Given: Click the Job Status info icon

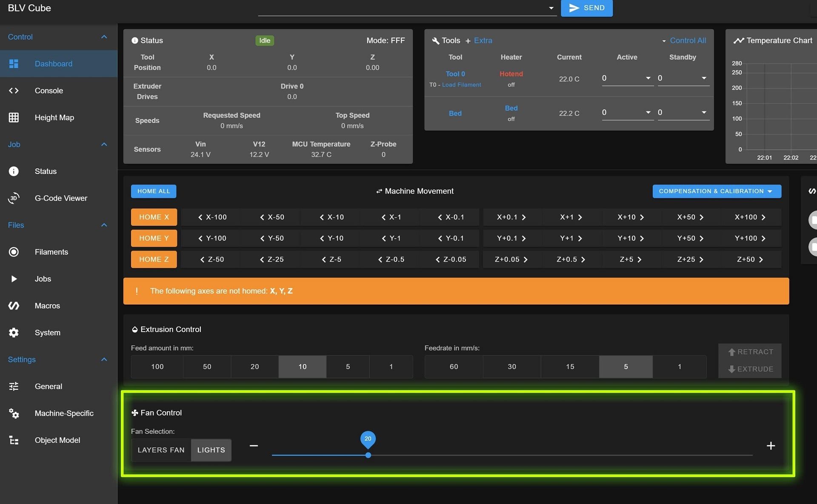Looking at the screenshot, I should coord(14,171).
